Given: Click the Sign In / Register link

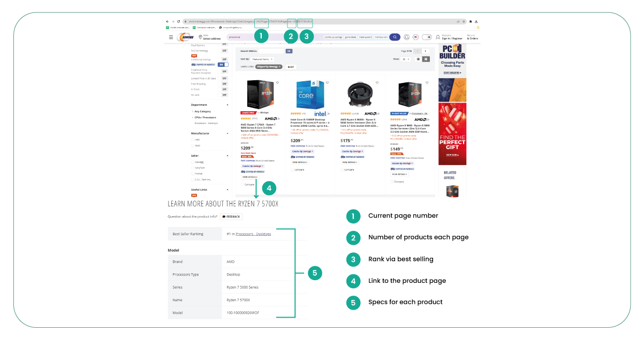Looking at the screenshot, I should pyautogui.click(x=449, y=37).
